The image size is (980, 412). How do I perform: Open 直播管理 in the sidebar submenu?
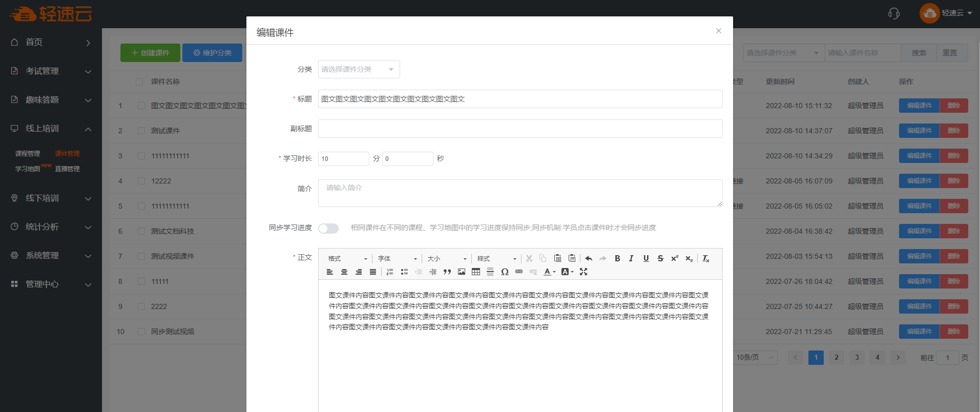[67, 169]
